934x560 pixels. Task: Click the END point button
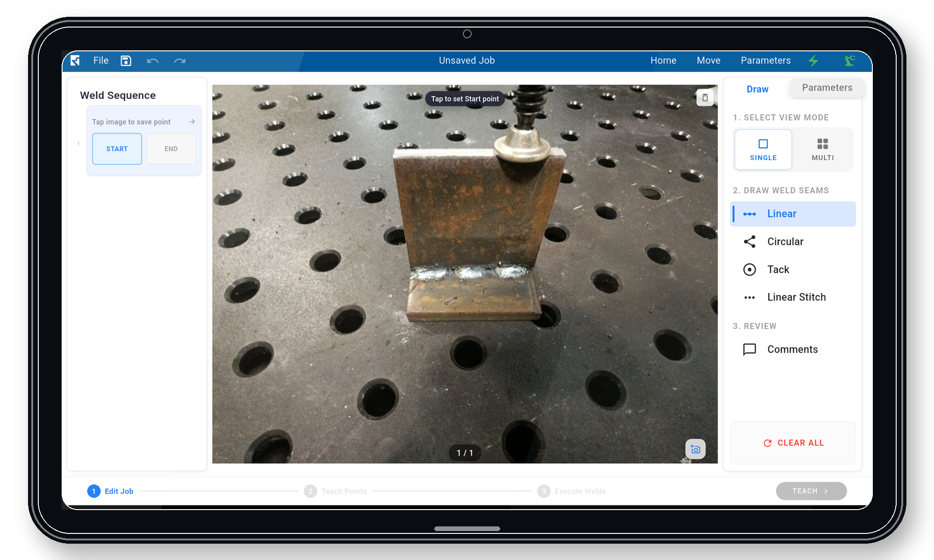(x=171, y=149)
